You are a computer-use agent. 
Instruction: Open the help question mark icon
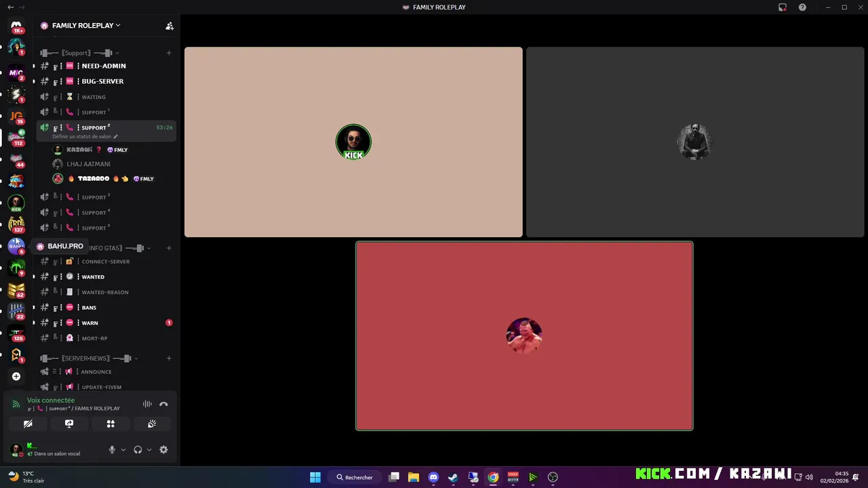click(x=802, y=7)
